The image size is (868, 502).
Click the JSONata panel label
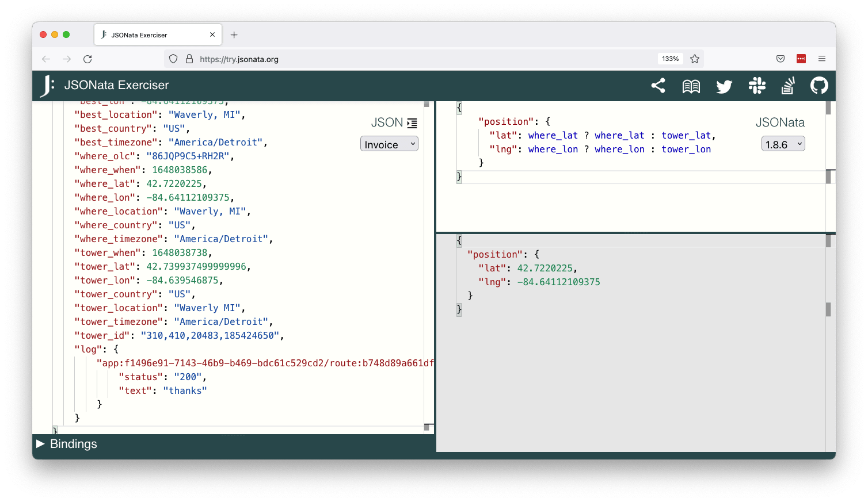[780, 122]
